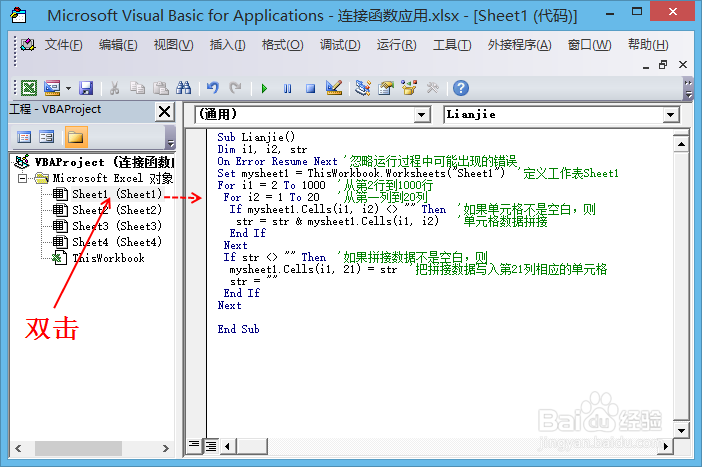Click the "End Sub" code line
The width and height of the screenshot is (702, 467).
click(238, 329)
